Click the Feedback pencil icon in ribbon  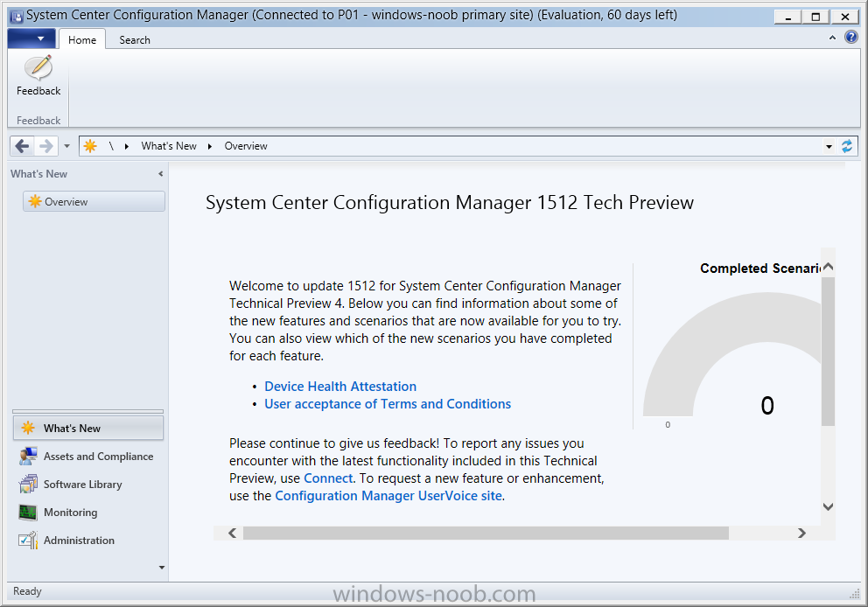pos(38,68)
